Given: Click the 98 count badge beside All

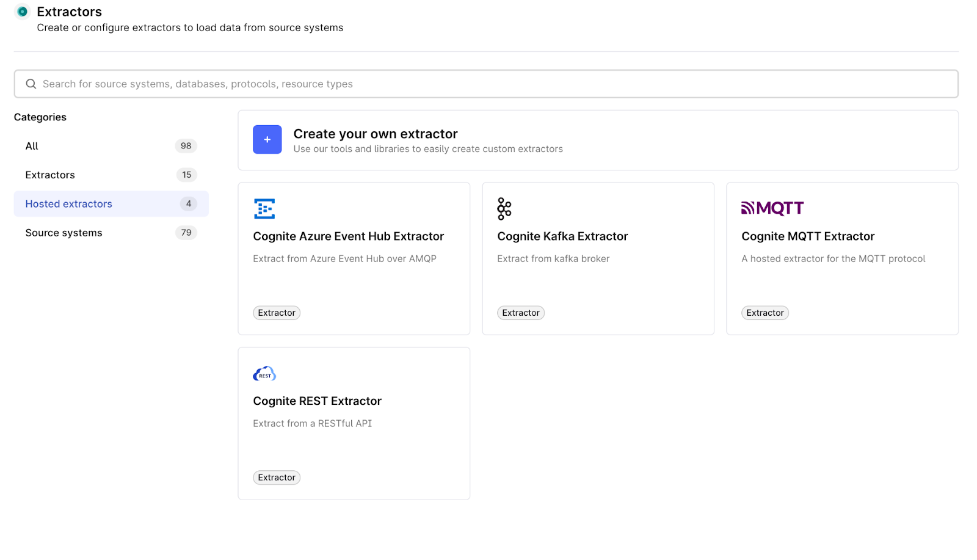Looking at the screenshot, I should [x=186, y=146].
